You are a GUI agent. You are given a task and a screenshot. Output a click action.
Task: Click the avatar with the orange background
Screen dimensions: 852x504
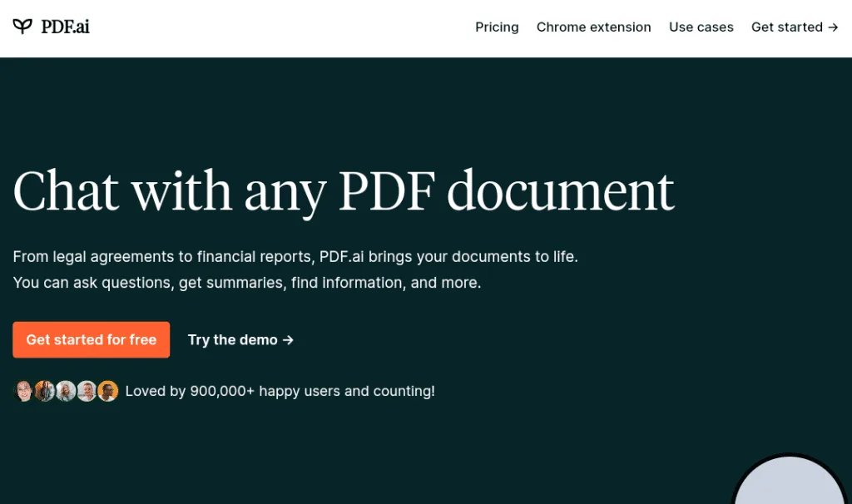click(x=108, y=391)
